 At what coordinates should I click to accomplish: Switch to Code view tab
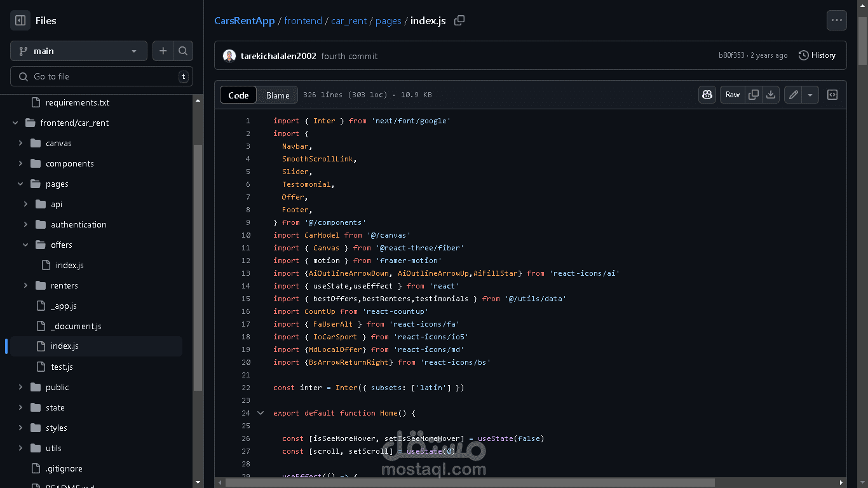pyautogui.click(x=238, y=95)
